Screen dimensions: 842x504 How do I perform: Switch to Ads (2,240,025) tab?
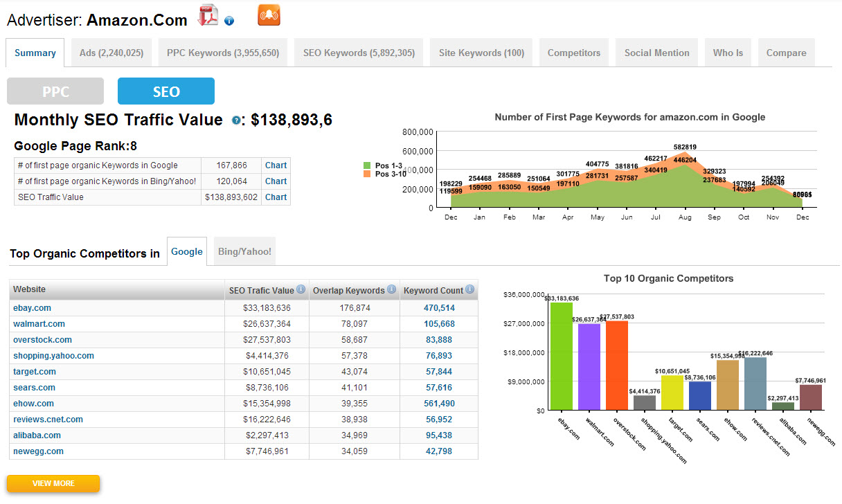coord(111,53)
